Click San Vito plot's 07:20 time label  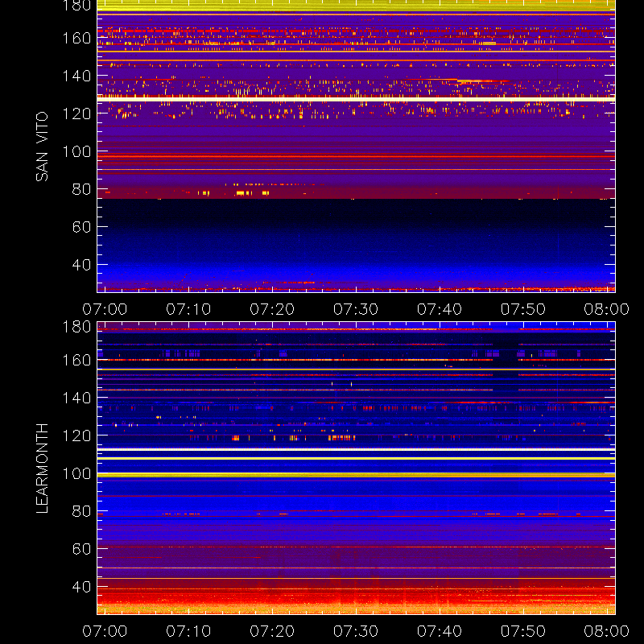pos(272,309)
